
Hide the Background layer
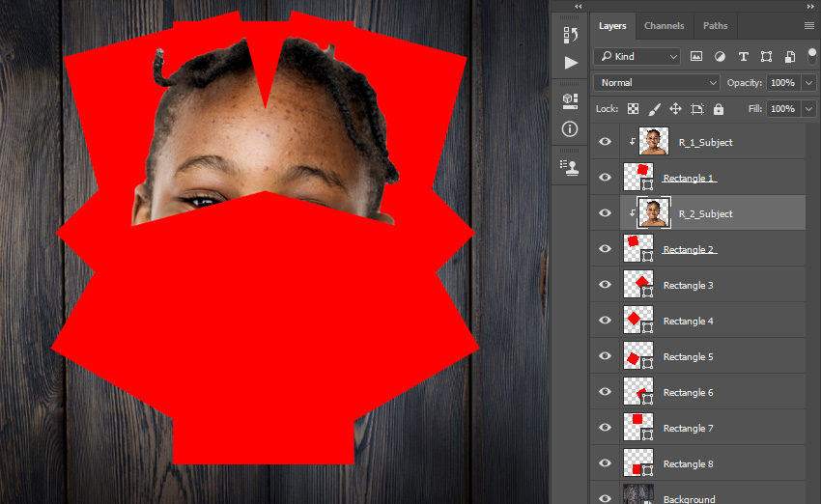point(605,497)
